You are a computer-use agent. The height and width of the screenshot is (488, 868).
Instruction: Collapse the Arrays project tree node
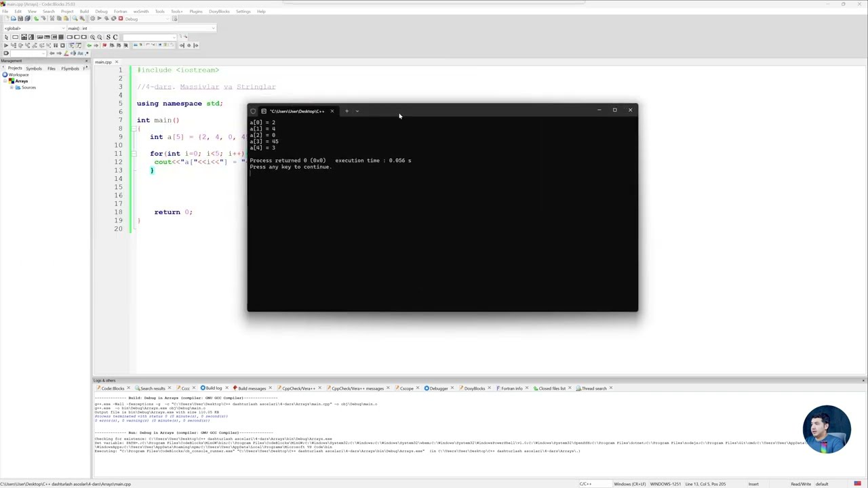(5, 81)
